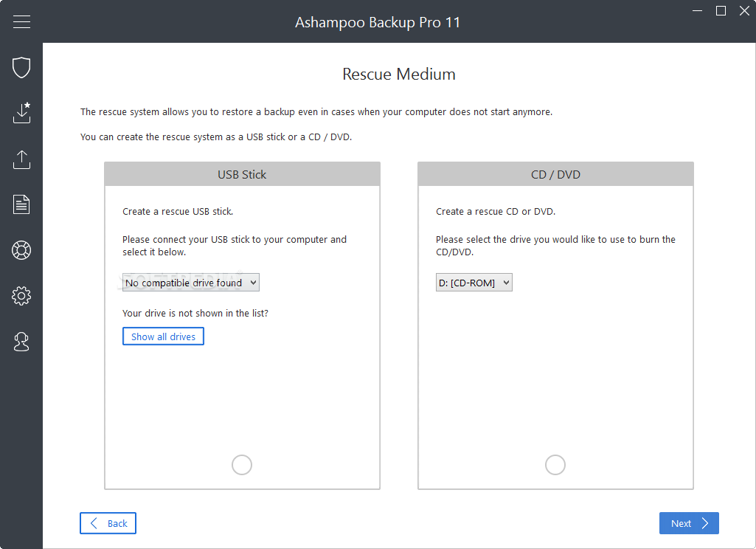Open the hamburger menu
Viewport: 756px width, 549px height.
coord(21,21)
